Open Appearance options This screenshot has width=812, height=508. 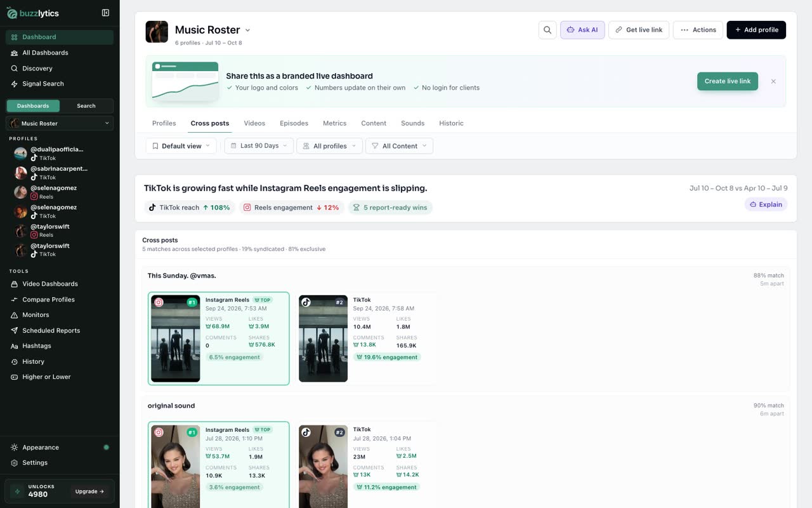click(x=60, y=447)
